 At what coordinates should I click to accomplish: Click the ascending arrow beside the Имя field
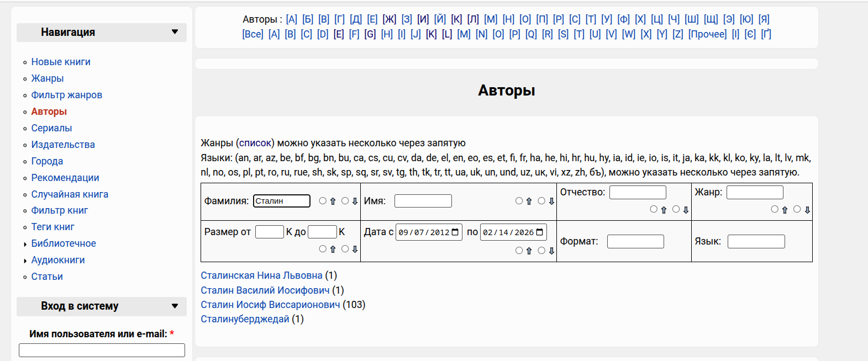[529, 201]
